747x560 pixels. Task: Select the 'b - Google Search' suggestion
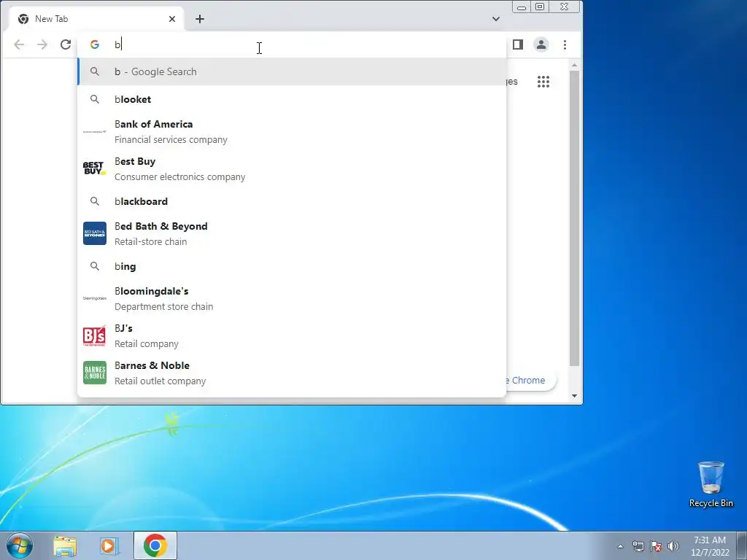292,71
